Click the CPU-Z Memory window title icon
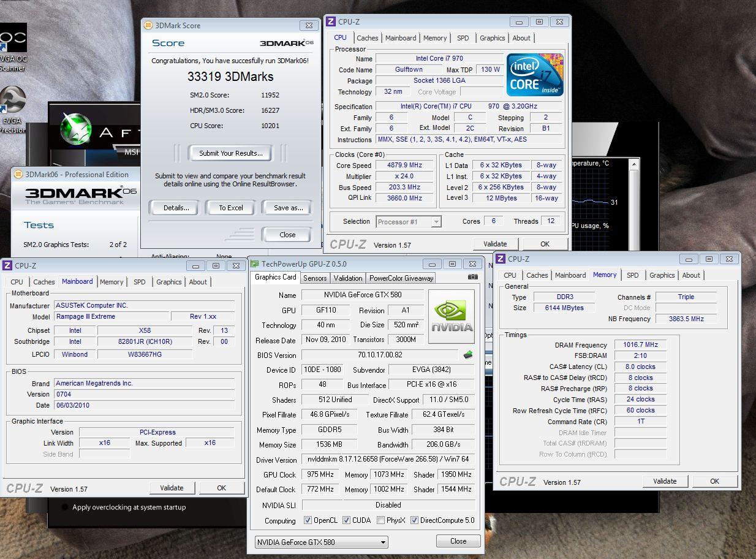Image resolution: width=756 pixels, height=559 pixels. 501,259
